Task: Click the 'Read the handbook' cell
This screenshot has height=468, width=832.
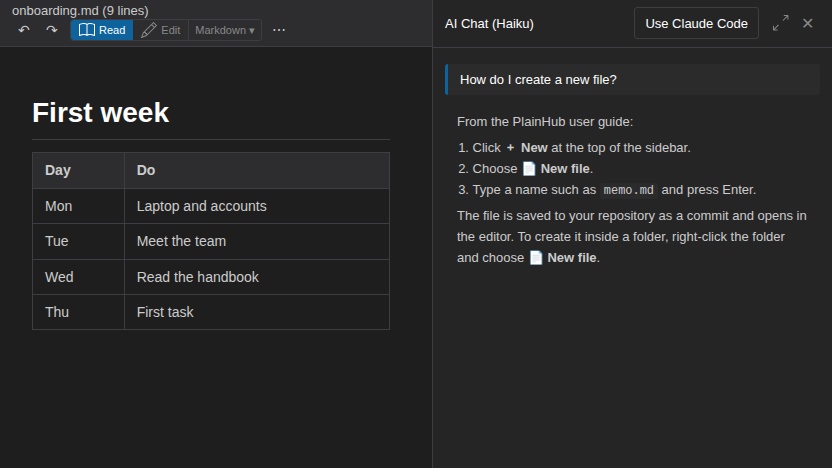Action: click(257, 277)
